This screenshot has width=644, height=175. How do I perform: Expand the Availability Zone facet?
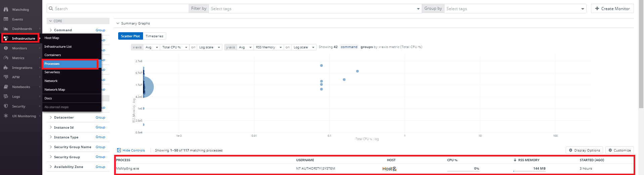click(51, 167)
